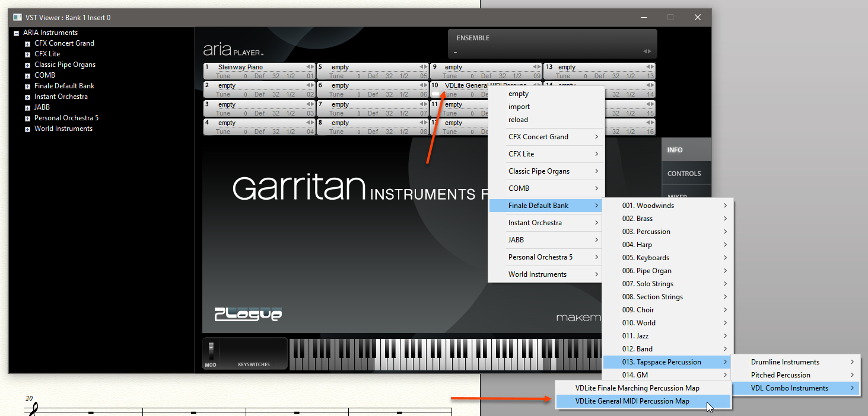Choose reload from the context menu
The image size is (868, 416).
click(x=518, y=120)
